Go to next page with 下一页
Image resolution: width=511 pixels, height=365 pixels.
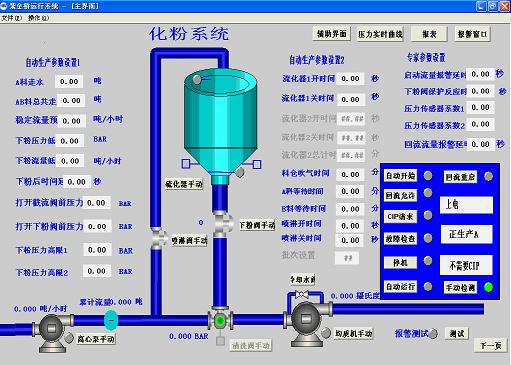491,346
